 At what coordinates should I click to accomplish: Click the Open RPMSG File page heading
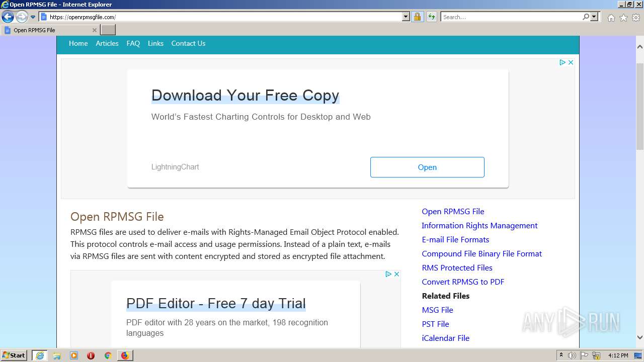point(117,217)
